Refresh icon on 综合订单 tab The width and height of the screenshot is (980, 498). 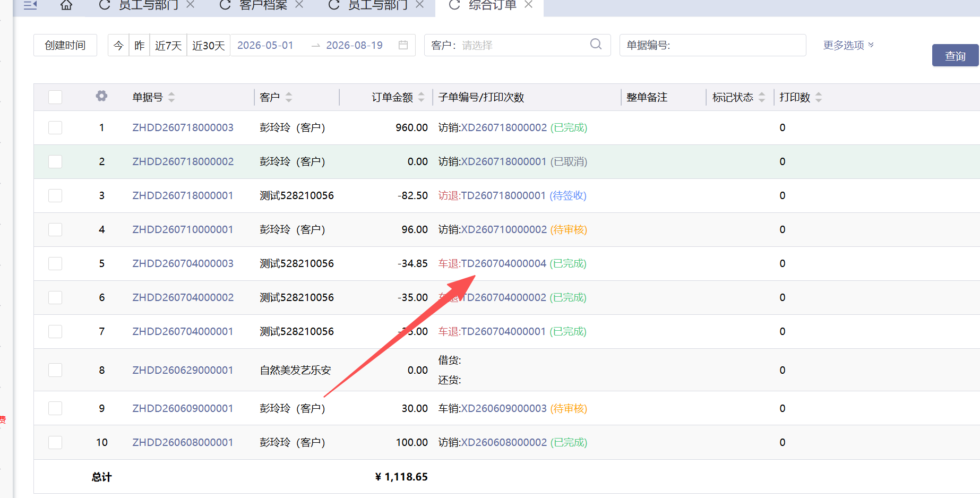454,5
